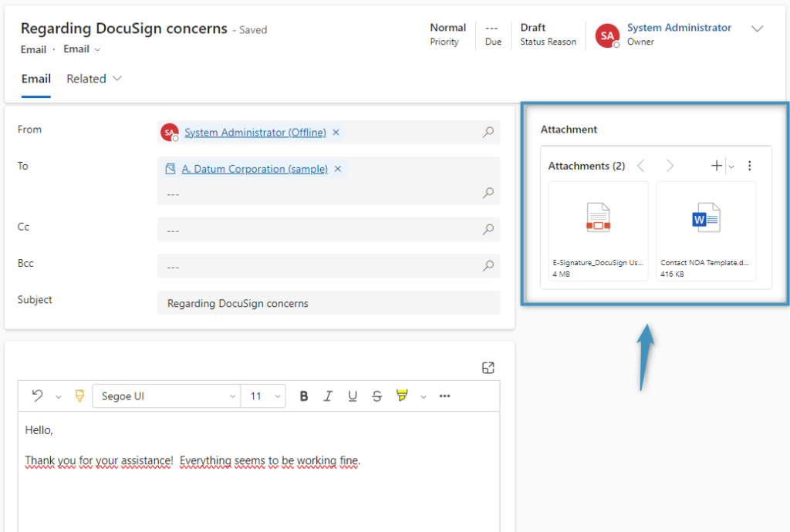Open A. Datum Corporation (sample) link
790x532 pixels.
point(255,169)
